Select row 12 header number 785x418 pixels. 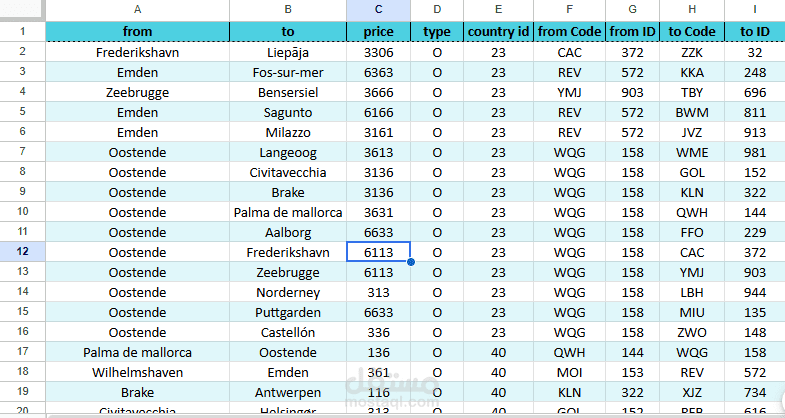click(23, 251)
